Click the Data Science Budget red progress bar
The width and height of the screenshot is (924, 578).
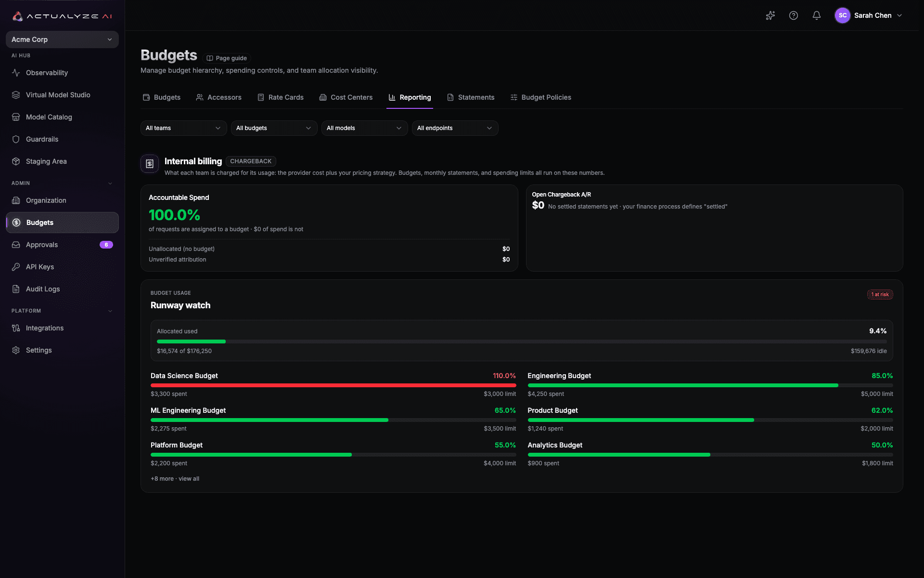coord(333,385)
